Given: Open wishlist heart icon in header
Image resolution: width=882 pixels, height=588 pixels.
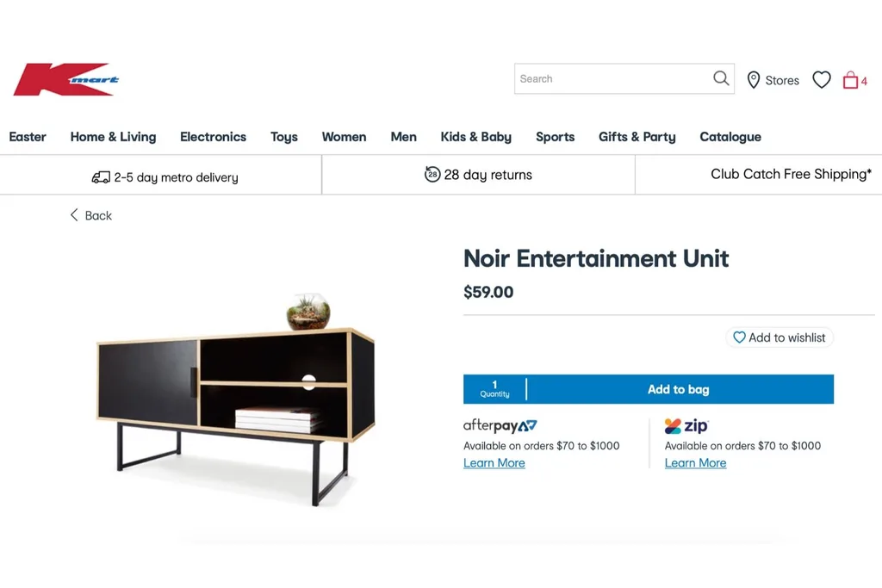Looking at the screenshot, I should click(x=821, y=80).
